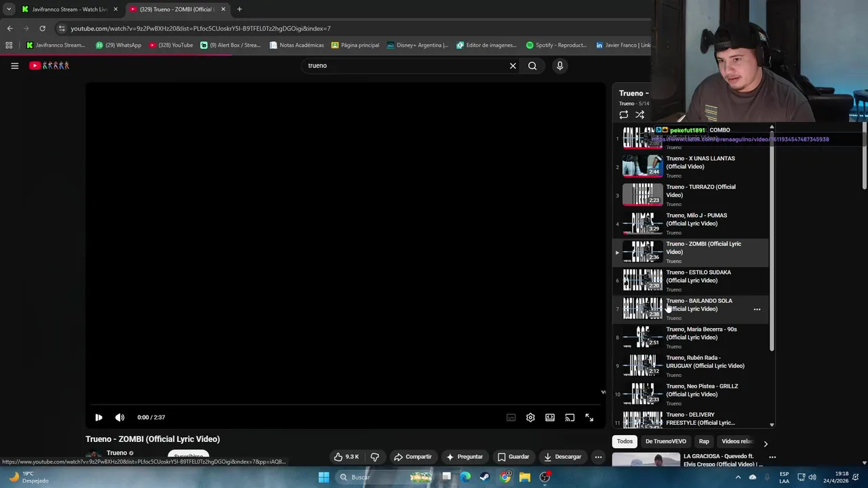Seek on the video progress bar

tap(345, 405)
